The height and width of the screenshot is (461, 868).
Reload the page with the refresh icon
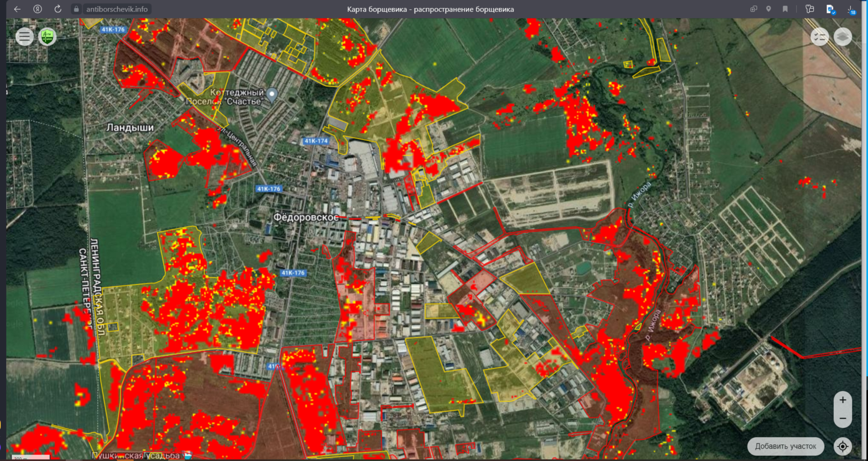click(x=58, y=9)
